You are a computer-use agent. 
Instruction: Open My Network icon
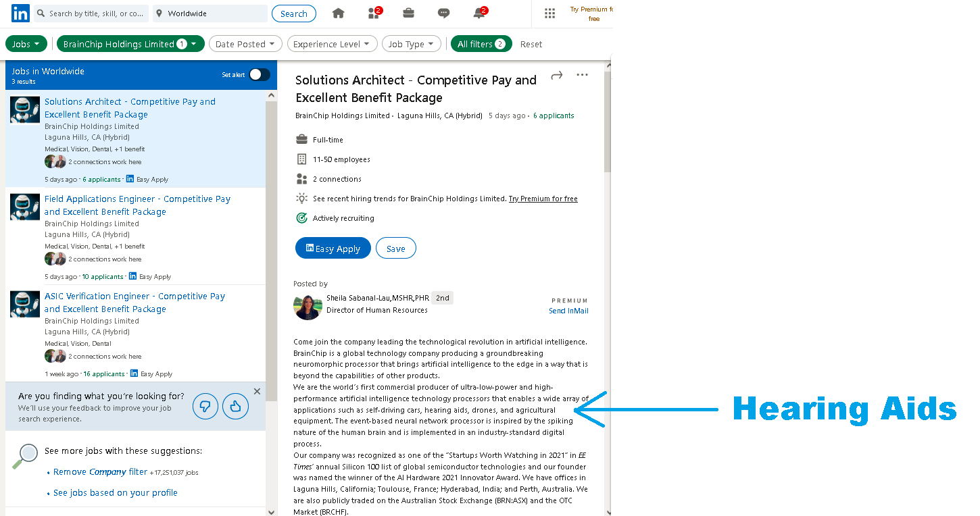coord(374,14)
